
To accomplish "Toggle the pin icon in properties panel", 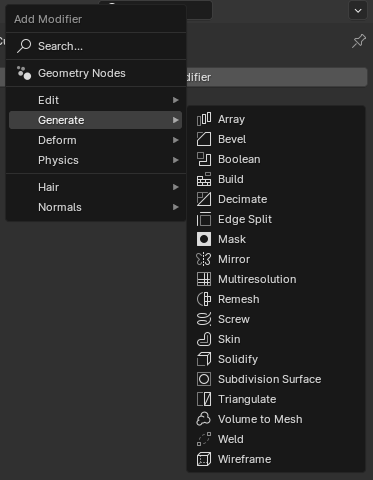I will 359,41.
